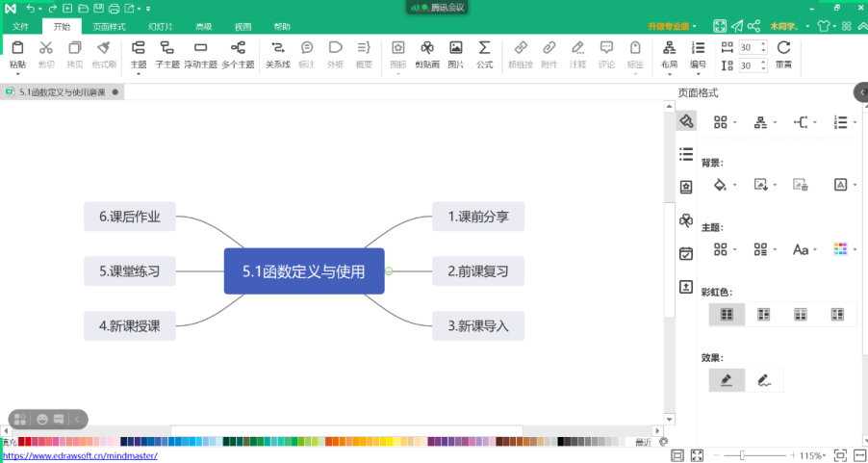Viewport: 868px width, 463px height.
Task: Click the zoom slider handle
Action: [x=742, y=455]
